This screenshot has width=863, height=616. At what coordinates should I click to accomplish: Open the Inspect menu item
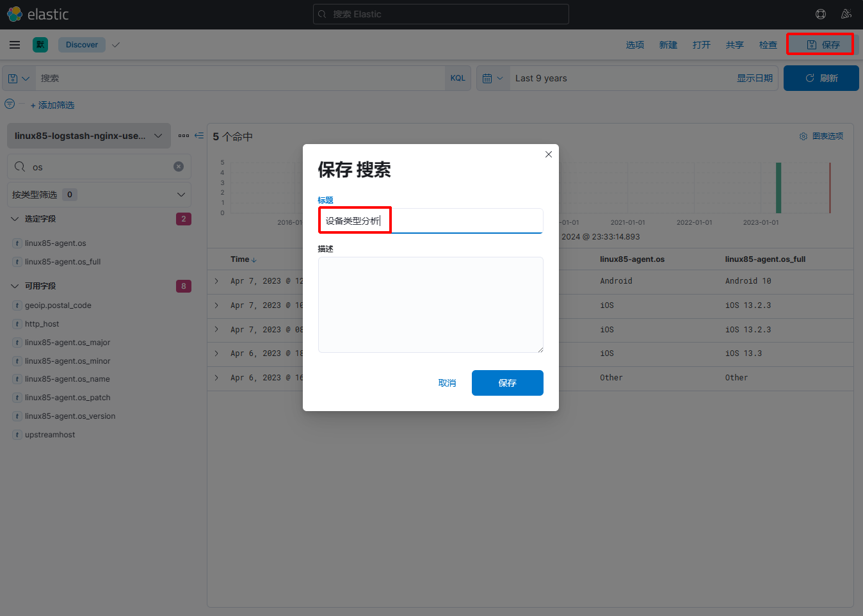coord(768,45)
